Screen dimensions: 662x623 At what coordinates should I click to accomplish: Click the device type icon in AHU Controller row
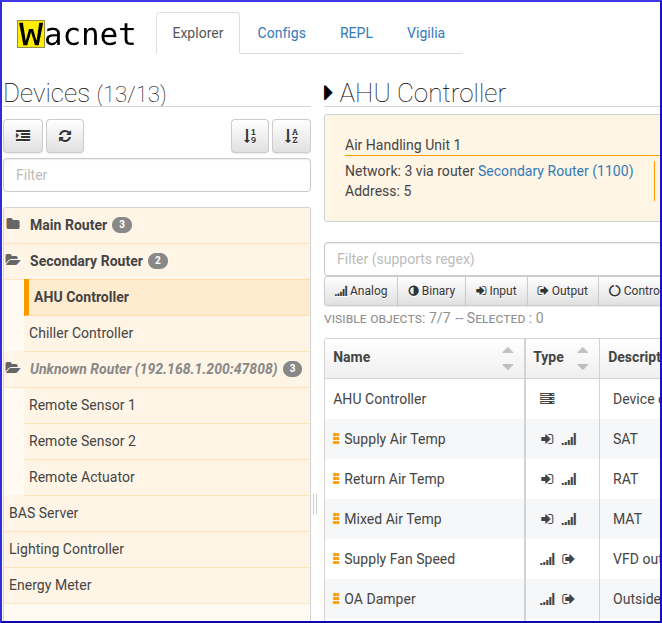[547, 399]
